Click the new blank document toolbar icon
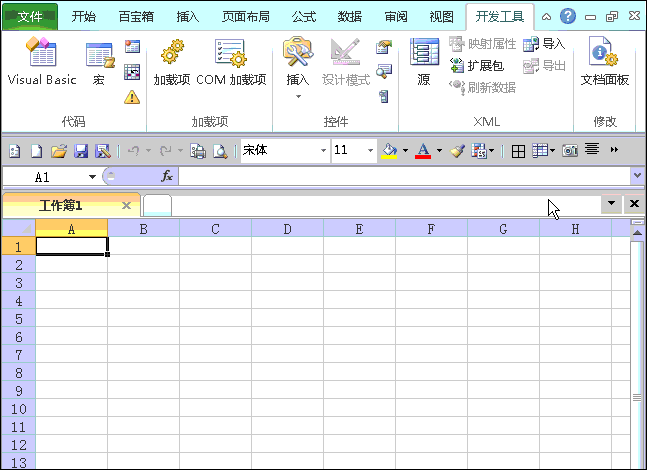Image resolution: width=647 pixels, height=470 pixels. (37, 151)
